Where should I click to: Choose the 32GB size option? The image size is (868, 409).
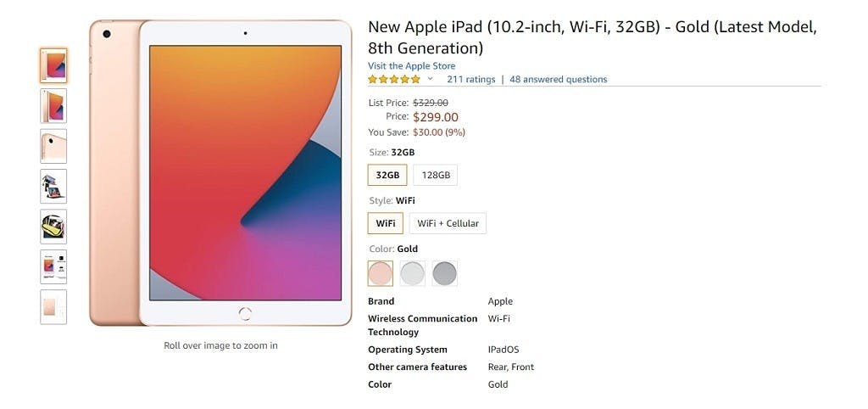(387, 176)
